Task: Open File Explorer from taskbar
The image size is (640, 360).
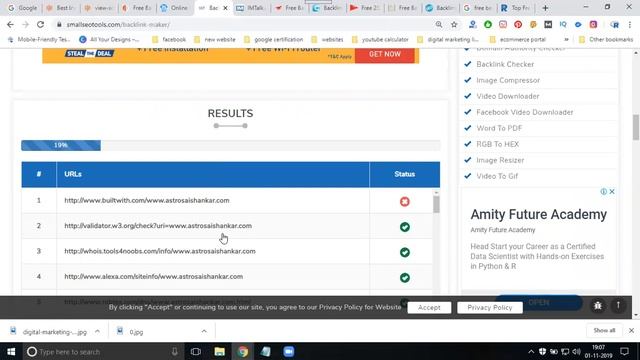Action: pos(220,351)
